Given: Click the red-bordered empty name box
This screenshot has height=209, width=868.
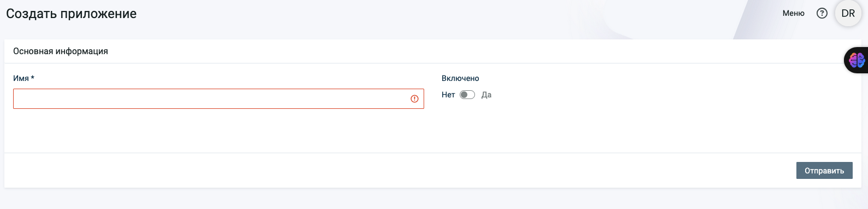Looking at the screenshot, I should click(x=219, y=98).
